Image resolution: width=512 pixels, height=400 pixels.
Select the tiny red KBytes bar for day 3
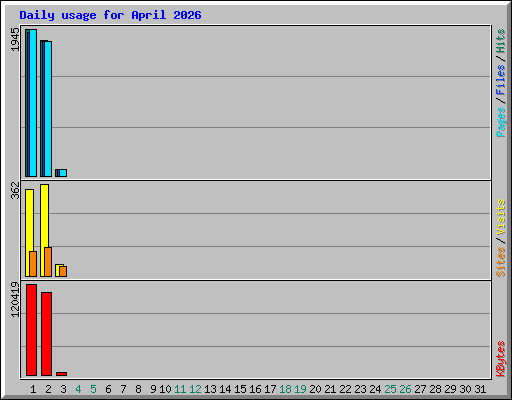click(62, 374)
